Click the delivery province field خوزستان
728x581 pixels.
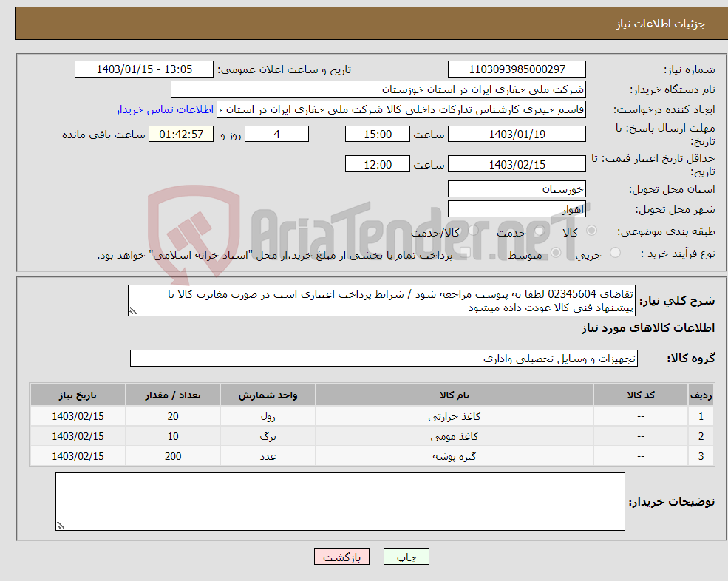point(517,189)
